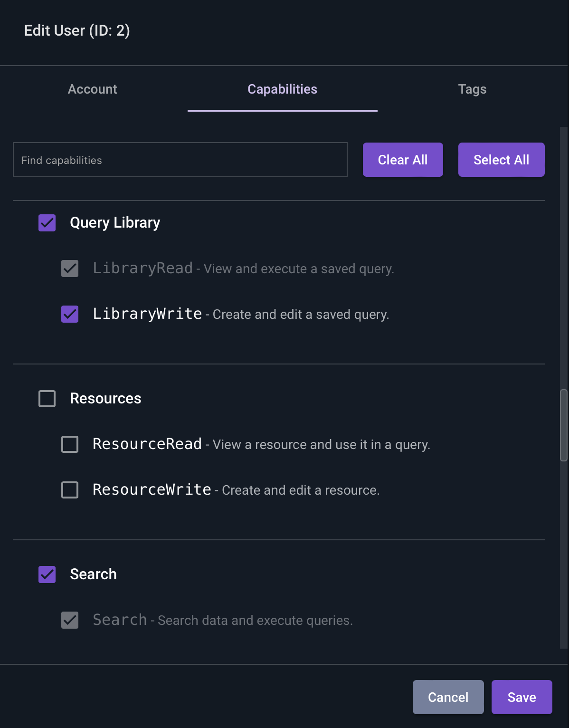
Task: Toggle the LibraryRead checkbox
Action: click(70, 268)
